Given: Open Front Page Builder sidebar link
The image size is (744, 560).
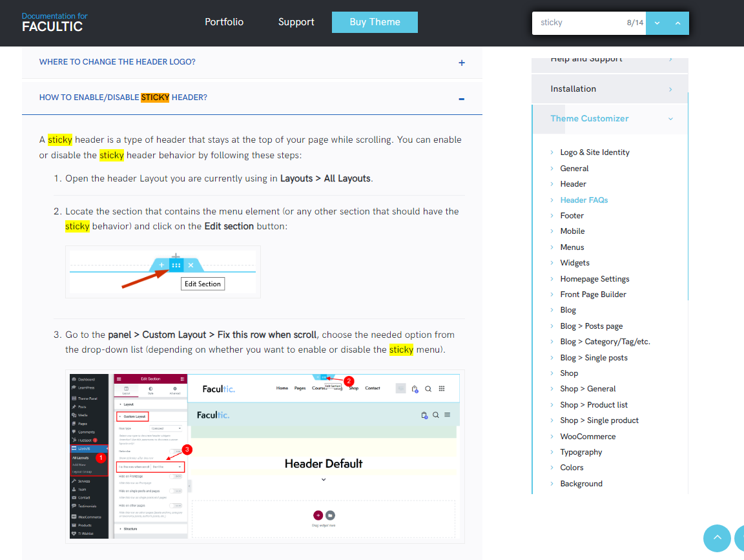Looking at the screenshot, I should click(x=593, y=295).
